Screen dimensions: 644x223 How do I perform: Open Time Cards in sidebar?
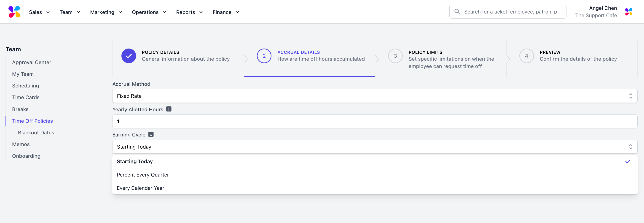point(26,97)
